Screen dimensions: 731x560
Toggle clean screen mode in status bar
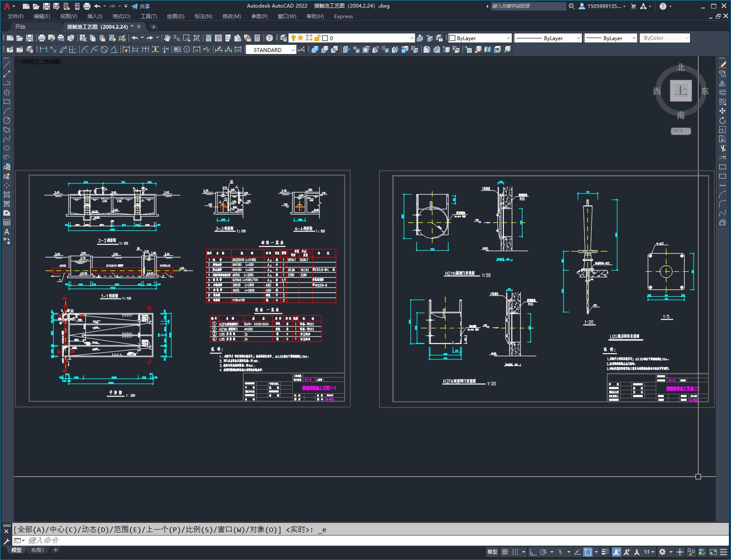[x=713, y=552]
